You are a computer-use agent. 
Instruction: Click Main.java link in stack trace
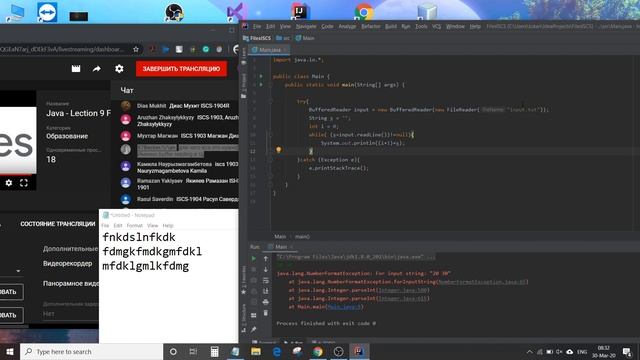point(344,307)
